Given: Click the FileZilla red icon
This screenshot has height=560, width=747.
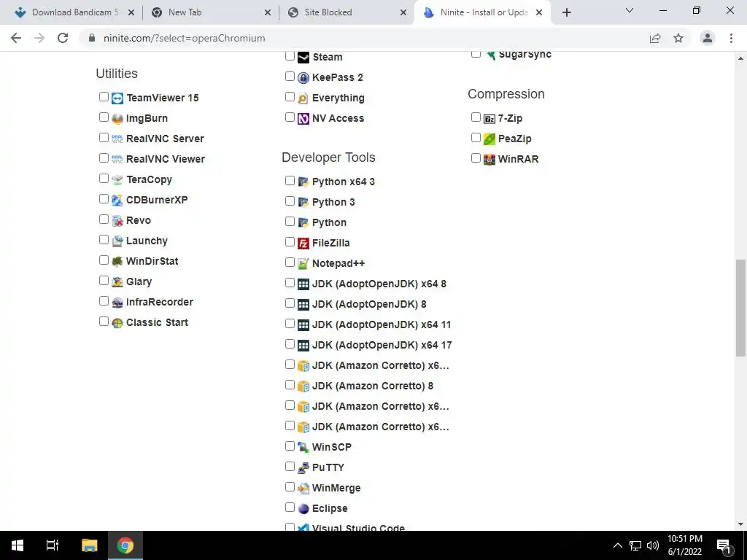Looking at the screenshot, I should tap(303, 244).
